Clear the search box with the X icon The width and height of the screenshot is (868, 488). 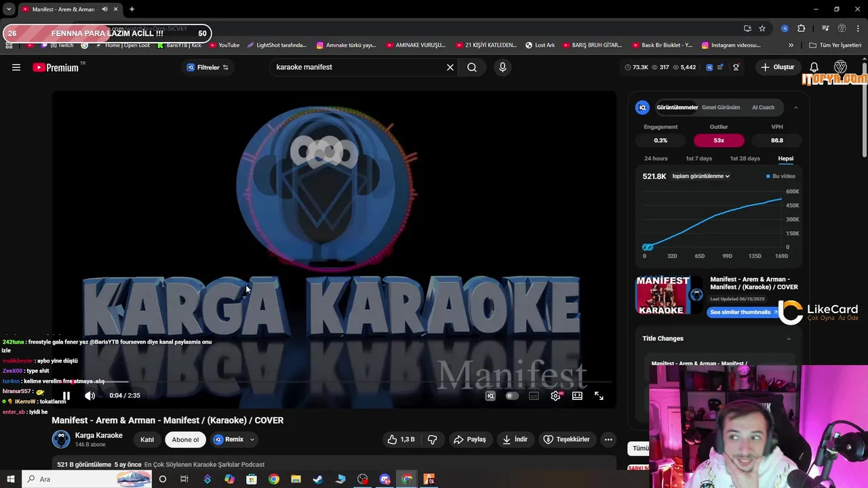[x=450, y=67]
